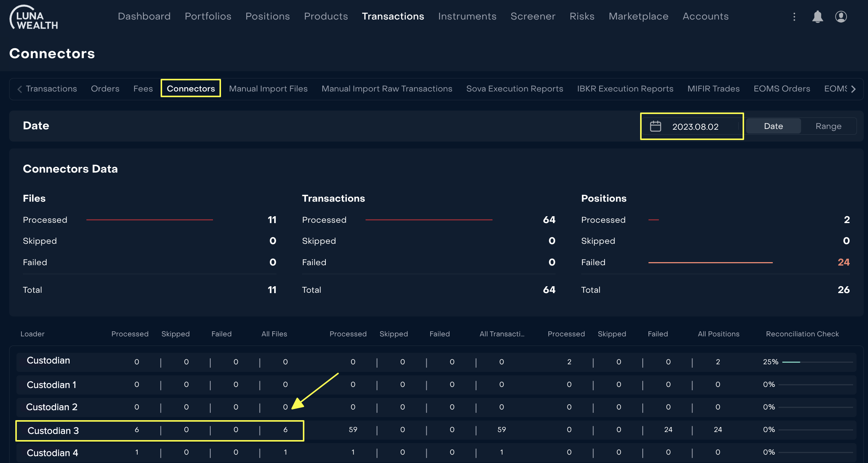
Task: Go to Positions in top navigation
Action: pos(268,16)
